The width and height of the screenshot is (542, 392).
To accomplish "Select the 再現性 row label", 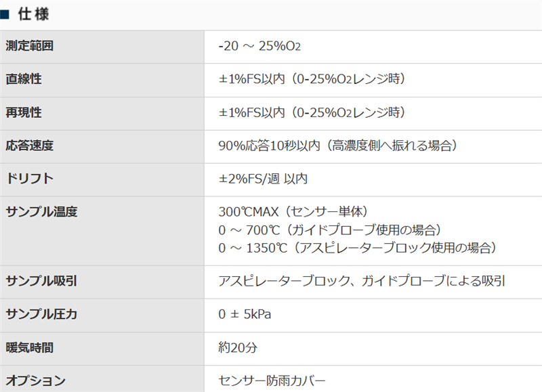I will click(x=24, y=112).
